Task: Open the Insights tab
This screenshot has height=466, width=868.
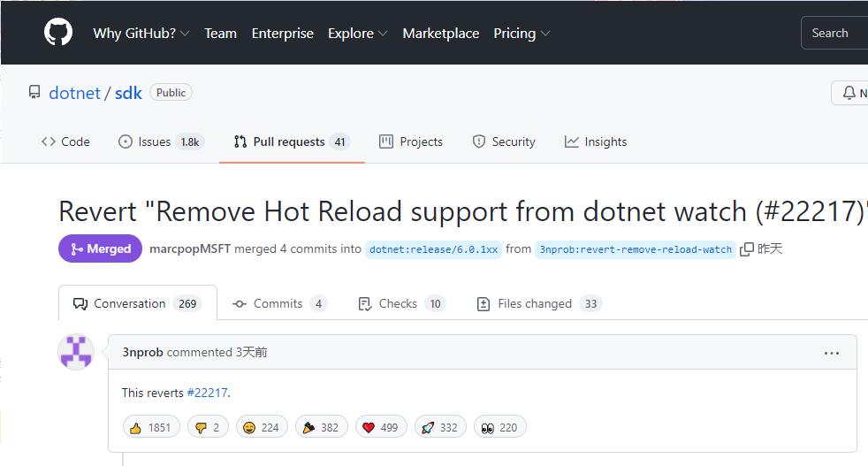Action: pos(596,141)
